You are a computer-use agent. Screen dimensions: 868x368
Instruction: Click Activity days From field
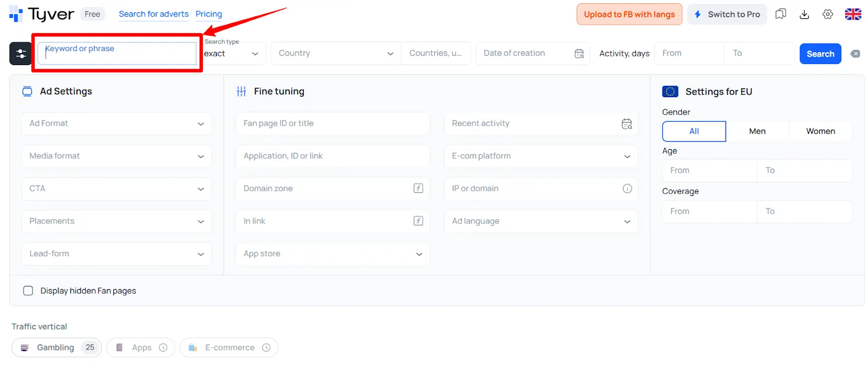689,53
